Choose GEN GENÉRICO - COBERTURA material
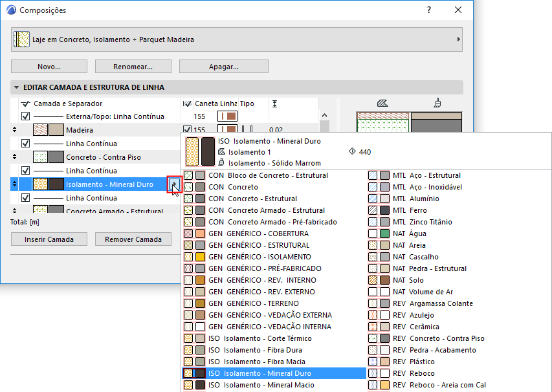 pos(274,234)
